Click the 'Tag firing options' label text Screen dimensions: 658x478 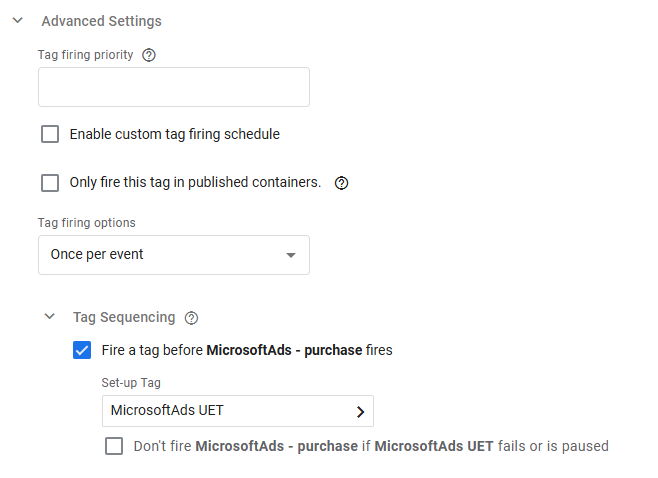point(86,223)
